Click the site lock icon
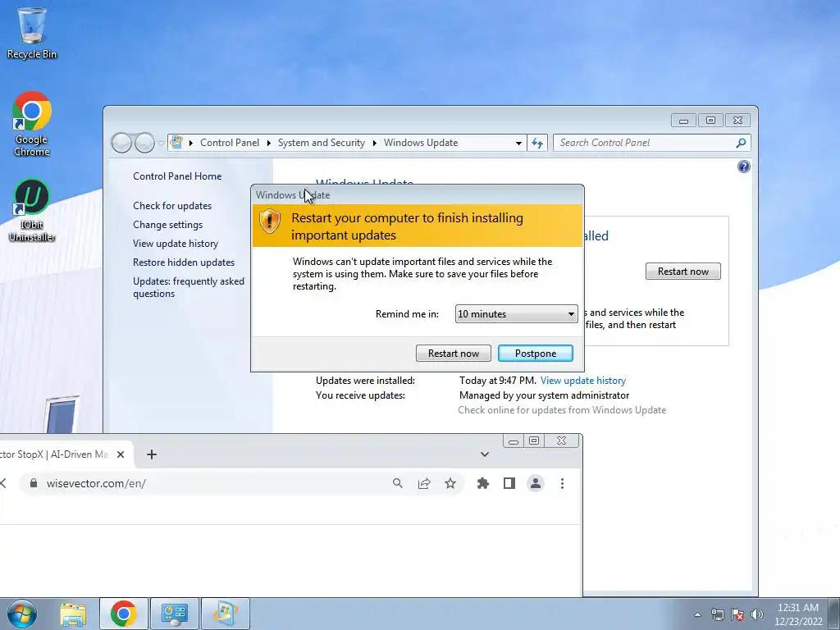This screenshot has height=630, width=840. pos(34,483)
